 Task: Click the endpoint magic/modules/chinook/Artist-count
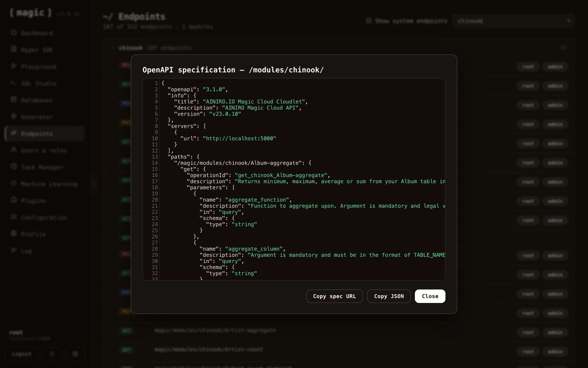coord(208,349)
